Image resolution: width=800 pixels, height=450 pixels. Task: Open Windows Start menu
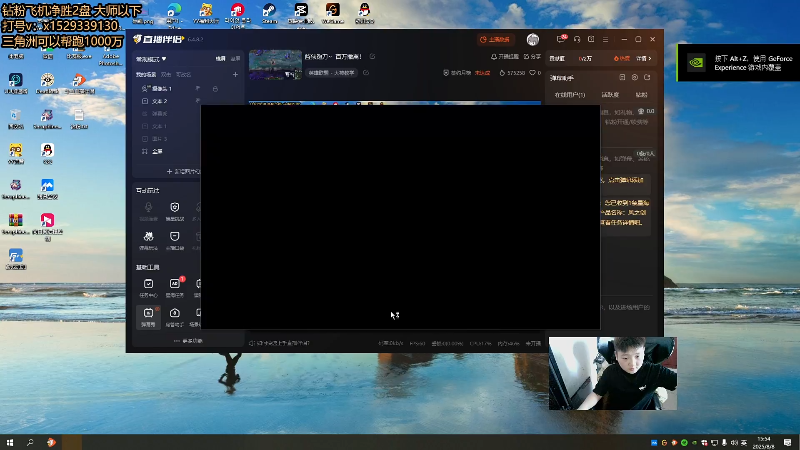tap(10, 442)
